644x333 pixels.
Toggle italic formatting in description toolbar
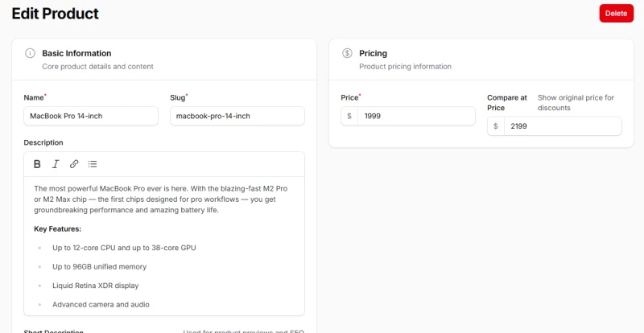[56, 164]
